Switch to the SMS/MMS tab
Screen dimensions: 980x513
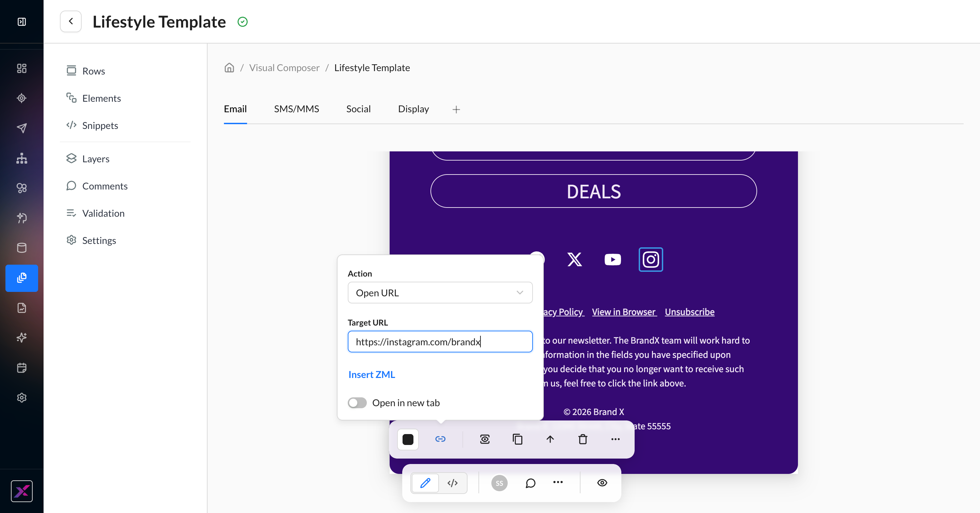pyautogui.click(x=296, y=109)
